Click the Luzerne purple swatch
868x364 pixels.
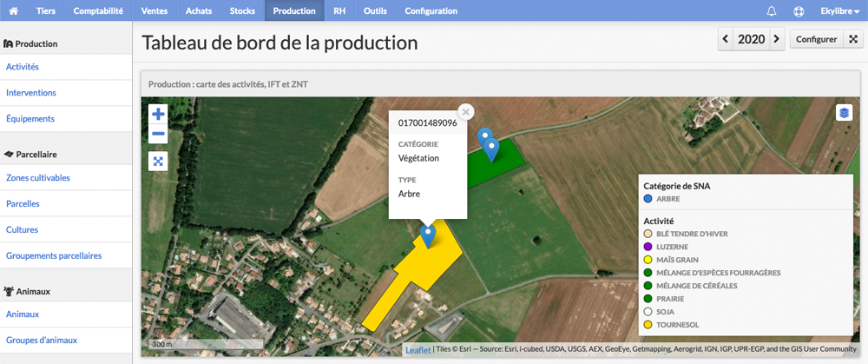648,247
